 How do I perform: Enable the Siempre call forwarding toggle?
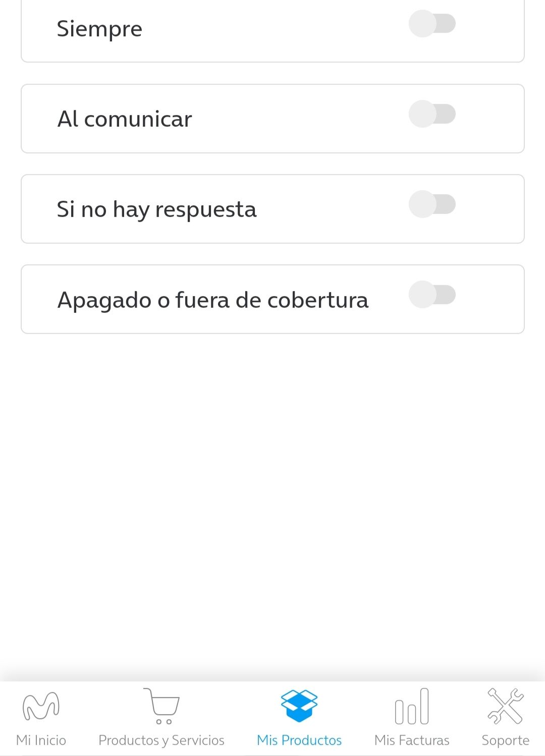click(432, 24)
